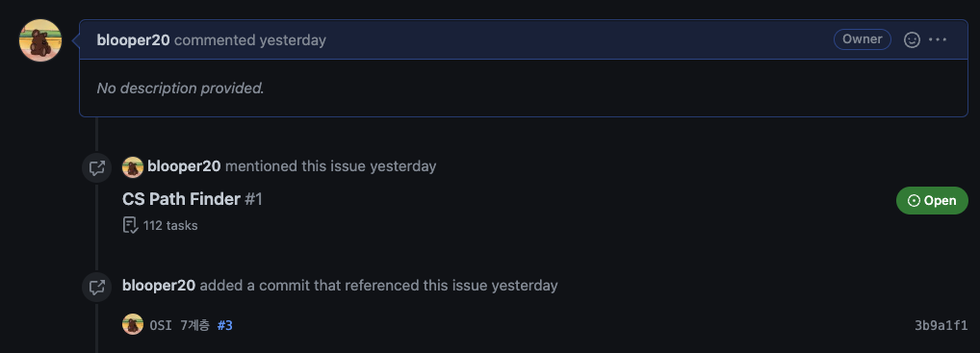Screen dimensions: 980x353
Task: Click the small avatar next to blooper20 mentioned
Action: [133, 166]
